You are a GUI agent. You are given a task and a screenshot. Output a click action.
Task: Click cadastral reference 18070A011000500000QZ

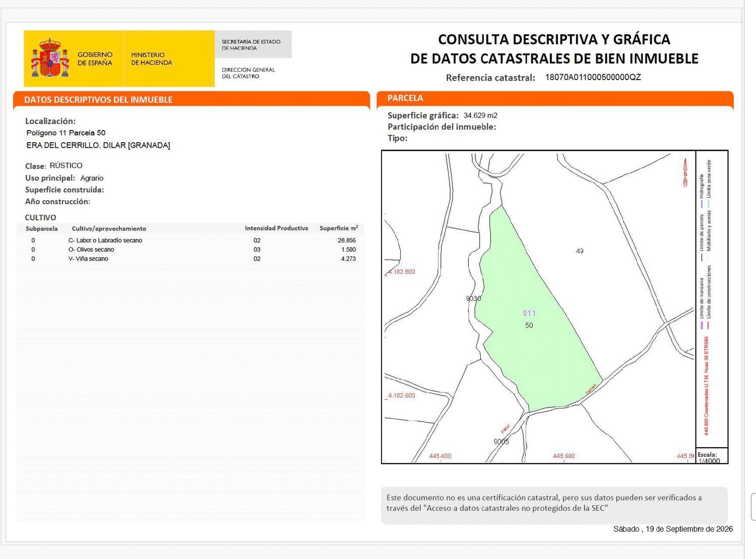click(x=593, y=77)
